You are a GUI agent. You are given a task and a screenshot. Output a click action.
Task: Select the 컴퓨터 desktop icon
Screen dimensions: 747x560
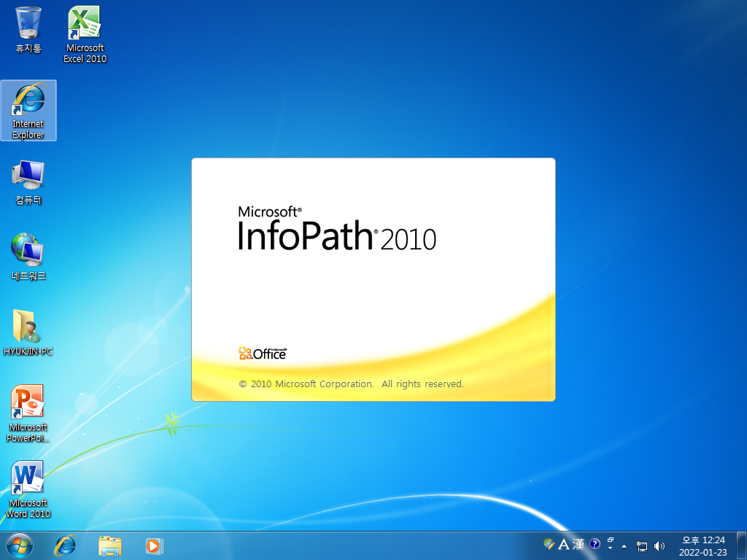click(28, 182)
